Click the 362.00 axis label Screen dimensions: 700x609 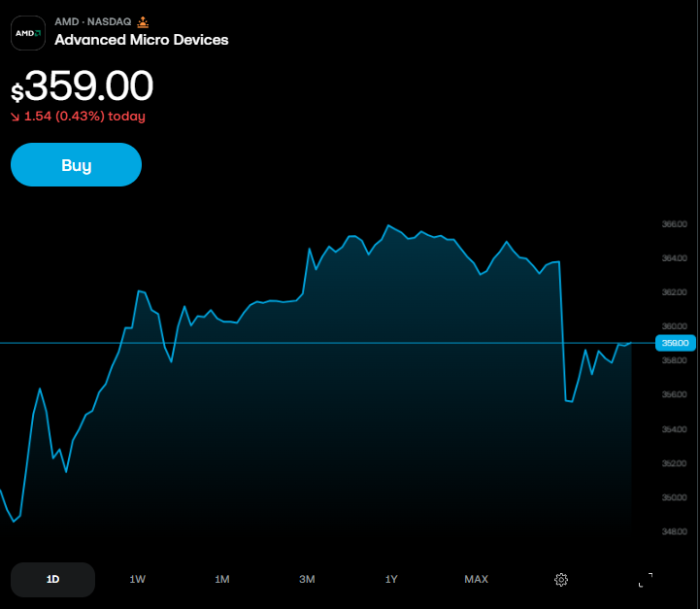[x=675, y=292]
